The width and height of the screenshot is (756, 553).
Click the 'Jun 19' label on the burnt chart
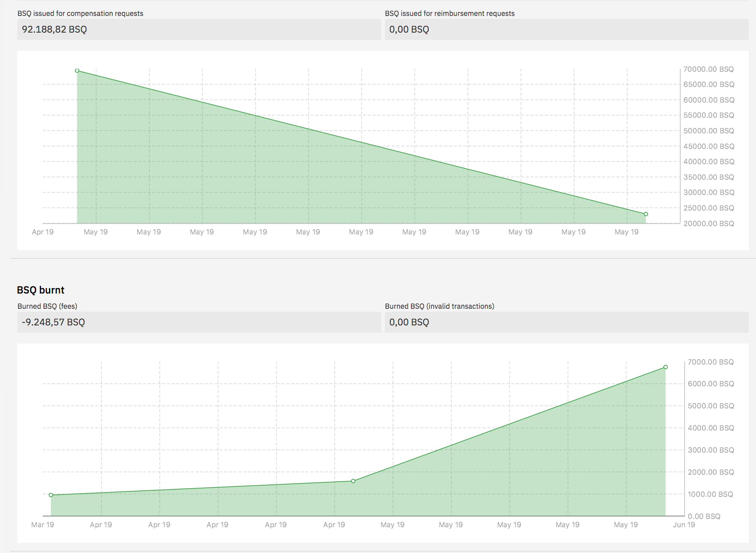684,525
